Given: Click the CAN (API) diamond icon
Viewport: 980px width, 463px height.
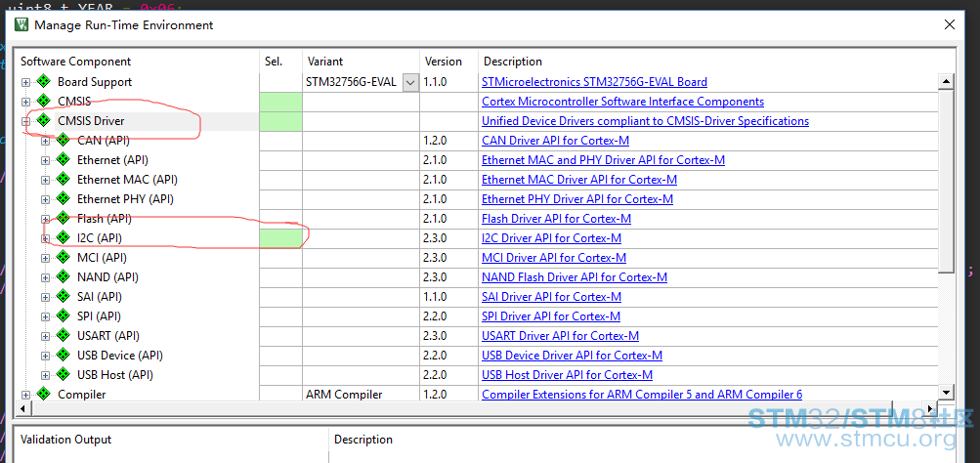Looking at the screenshot, I should pyautogui.click(x=63, y=140).
